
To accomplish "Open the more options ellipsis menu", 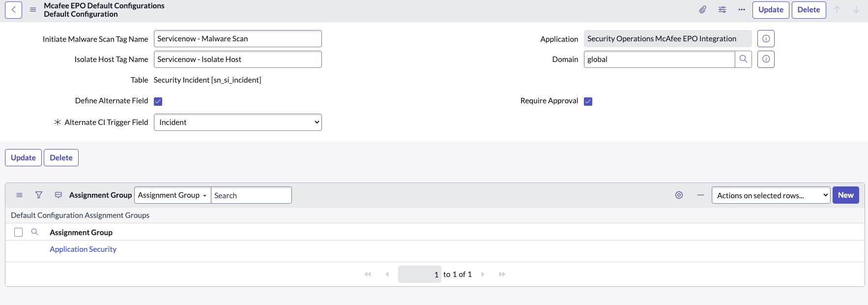I will 742,10.
